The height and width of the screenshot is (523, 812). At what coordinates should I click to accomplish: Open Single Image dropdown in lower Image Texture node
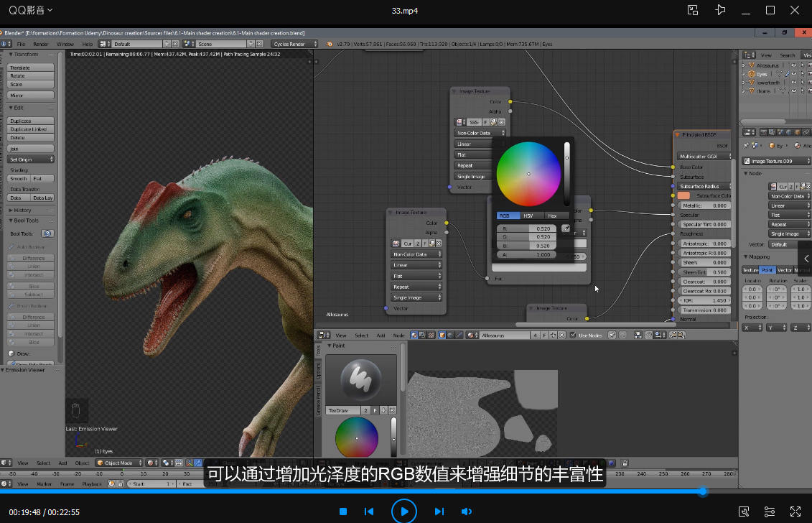coord(416,297)
